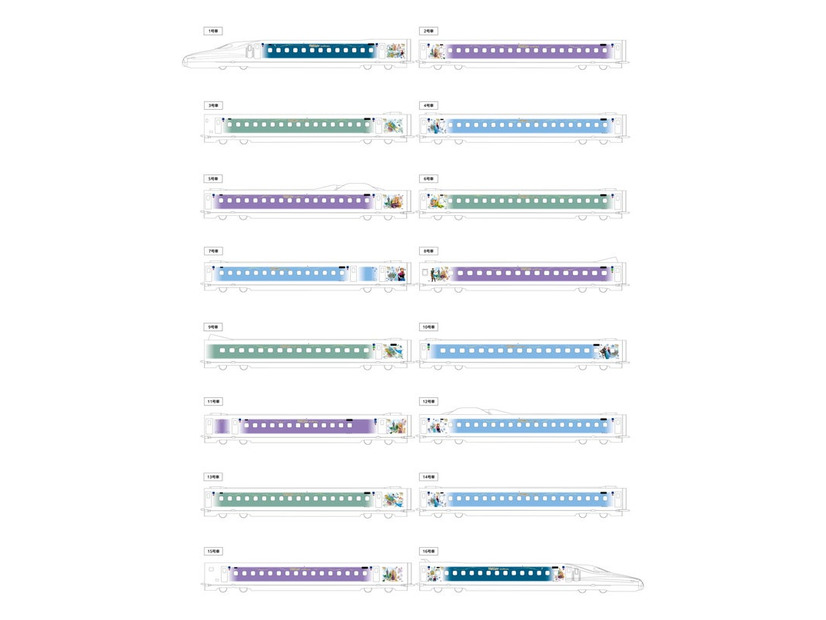The height and width of the screenshot is (620, 826).
Task: Select the purple car 15 illustration
Action: (x=307, y=576)
